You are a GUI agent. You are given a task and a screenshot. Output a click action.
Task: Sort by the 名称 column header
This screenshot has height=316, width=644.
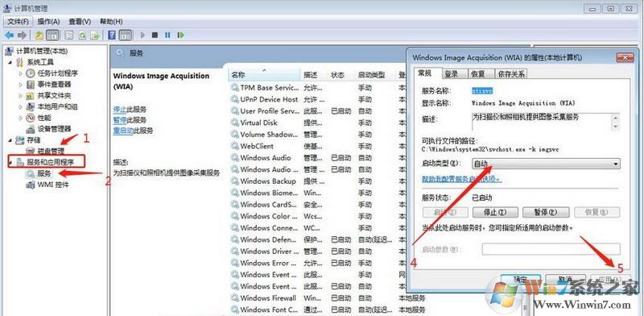(264, 75)
